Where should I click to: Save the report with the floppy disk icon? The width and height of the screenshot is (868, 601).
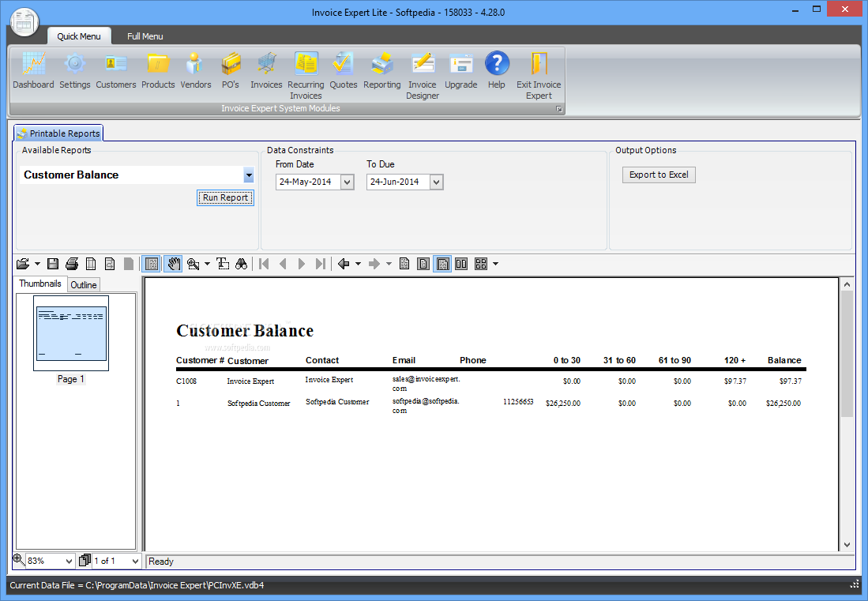(x=53, y=264)
